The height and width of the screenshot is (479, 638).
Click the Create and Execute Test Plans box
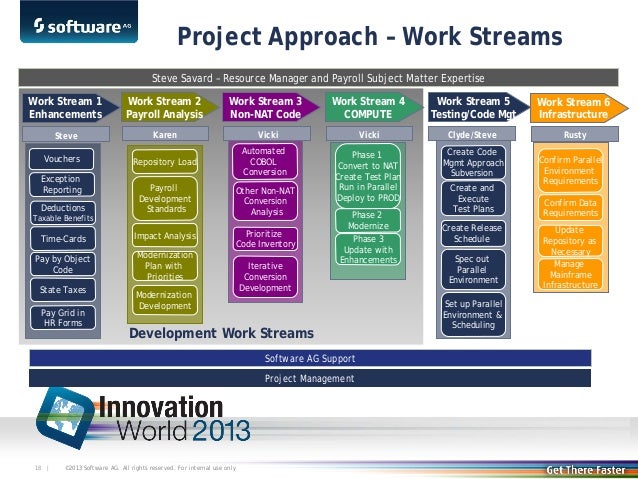[x=473, y=199]
